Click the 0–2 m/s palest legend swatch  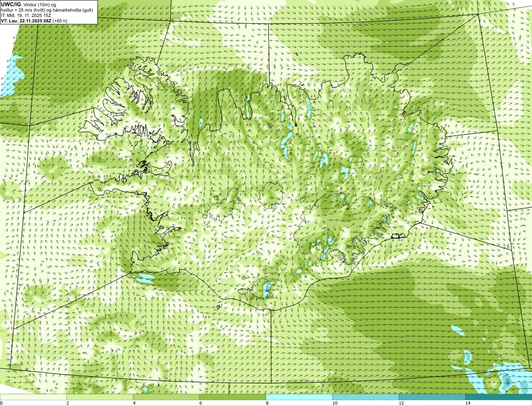34,397
